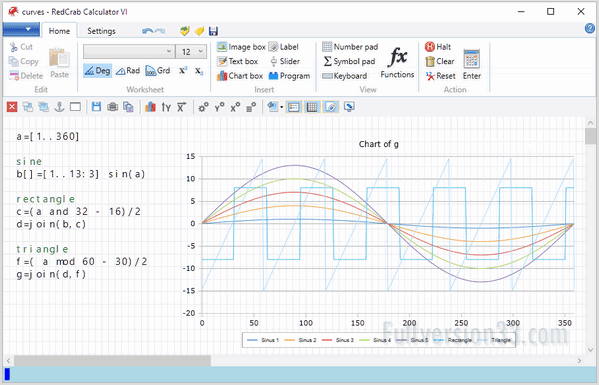This screenshot has width=599, height=385.
Task: Click the Halt action button
Action: [438, 47]
